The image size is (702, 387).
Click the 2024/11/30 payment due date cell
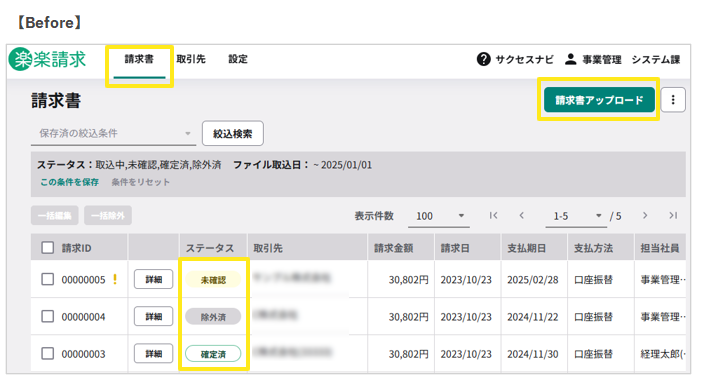click(533, 354)
